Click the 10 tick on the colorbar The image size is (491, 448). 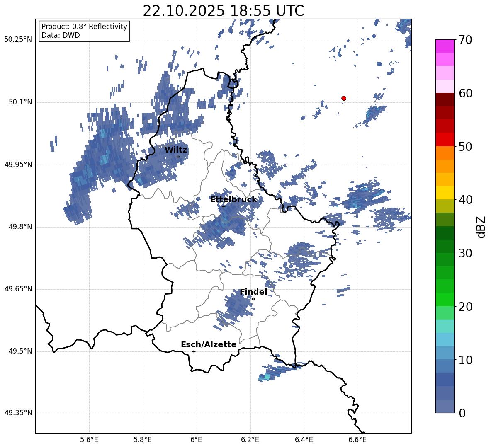[465, 360]
